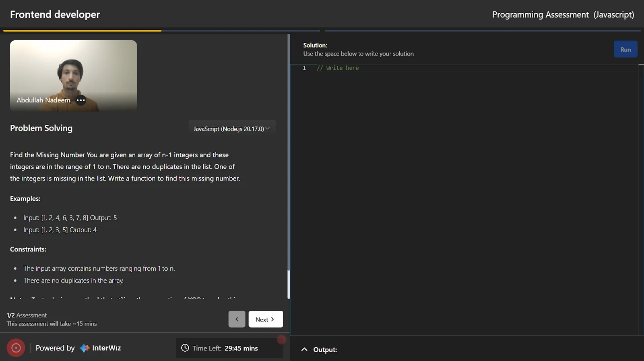Screen dimensions: 644x361
Task: Go back with the previous arrow button
Action: click(237, 319)
